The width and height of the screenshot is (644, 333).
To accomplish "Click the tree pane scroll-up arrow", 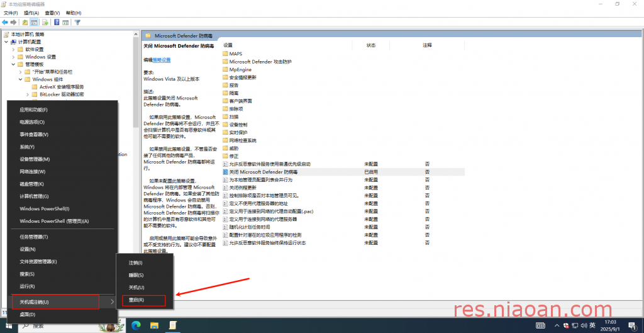I will (136, 35).
